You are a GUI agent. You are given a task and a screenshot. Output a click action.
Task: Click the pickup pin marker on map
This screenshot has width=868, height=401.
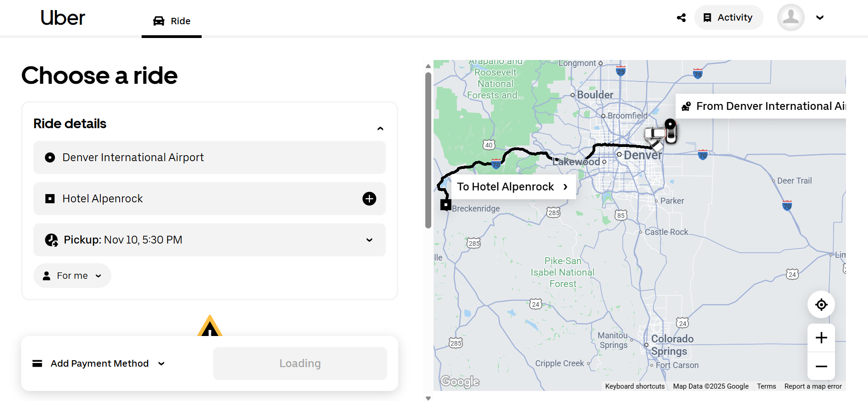tap(670, 125)
